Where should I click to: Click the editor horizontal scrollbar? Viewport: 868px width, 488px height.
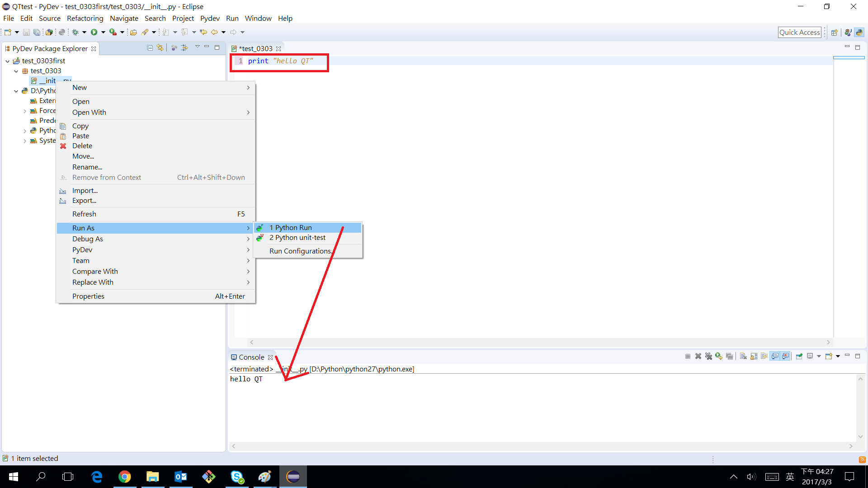click(x=540, y=343)
